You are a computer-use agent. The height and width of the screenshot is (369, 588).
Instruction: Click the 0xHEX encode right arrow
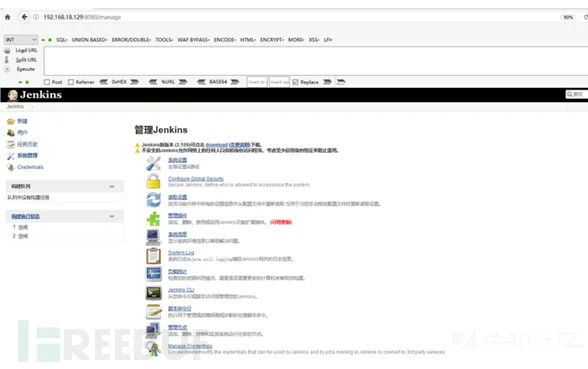[x=135, y=82]
